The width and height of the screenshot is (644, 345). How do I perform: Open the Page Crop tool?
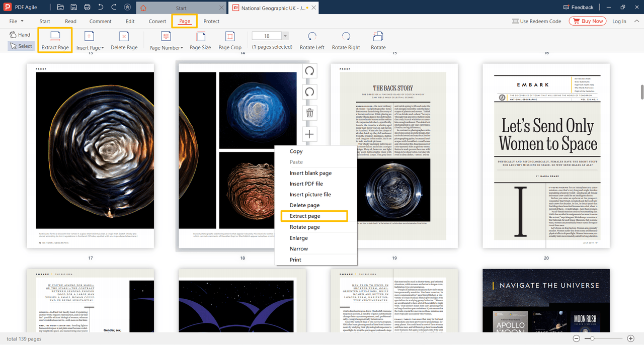tap(230, 40)
